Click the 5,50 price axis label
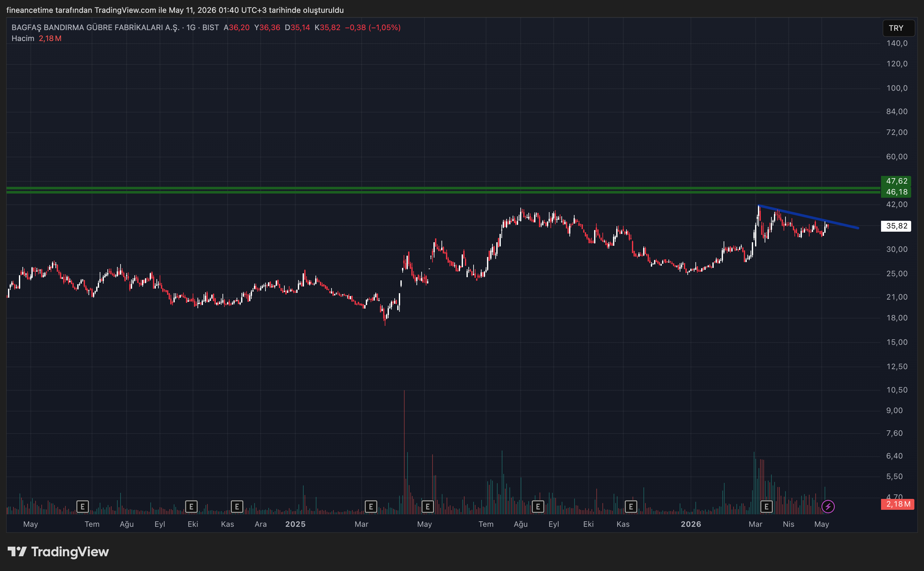Image resolution: width=924 pixels, height=571 pixels. (895, 476)
